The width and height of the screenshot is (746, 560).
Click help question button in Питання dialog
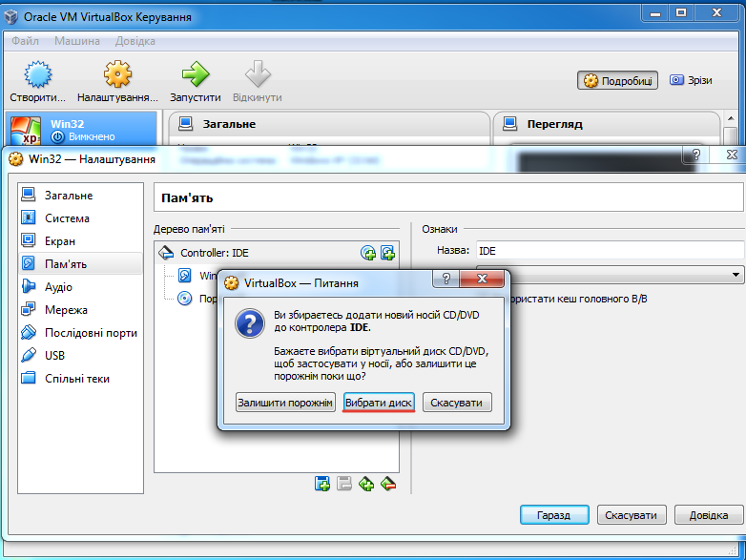(446, 279)
